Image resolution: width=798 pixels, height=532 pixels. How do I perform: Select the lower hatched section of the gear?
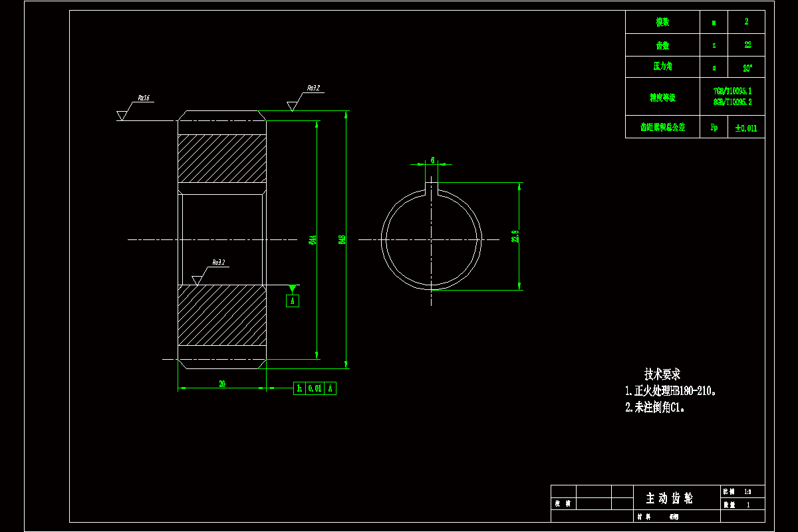pyautogui.click(x=222, y=316)
